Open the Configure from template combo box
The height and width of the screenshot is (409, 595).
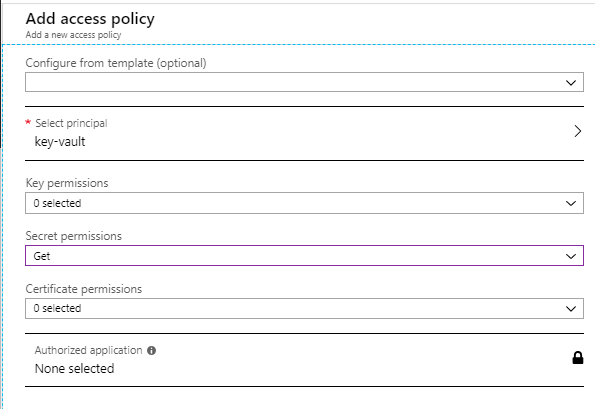(x=304, y=82)
